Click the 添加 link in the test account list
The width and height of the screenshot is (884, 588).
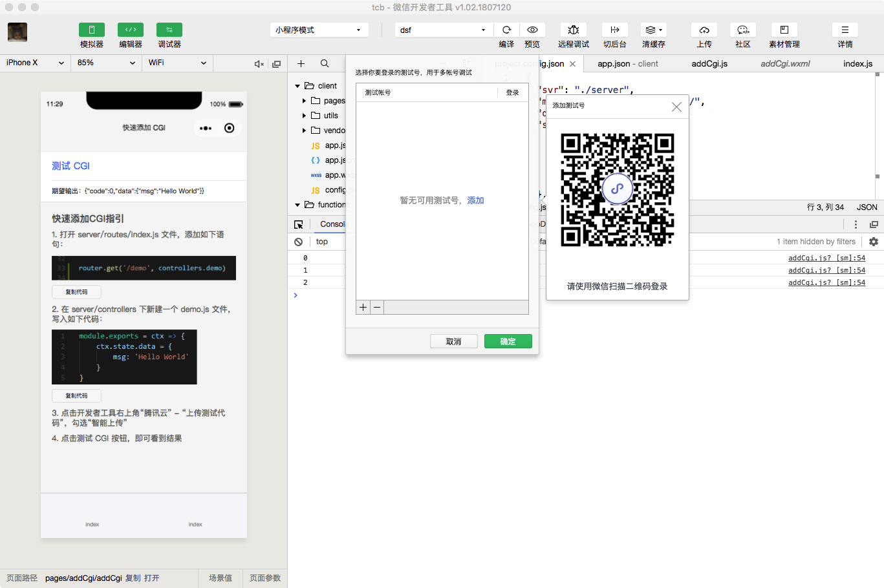pos(475,200)
